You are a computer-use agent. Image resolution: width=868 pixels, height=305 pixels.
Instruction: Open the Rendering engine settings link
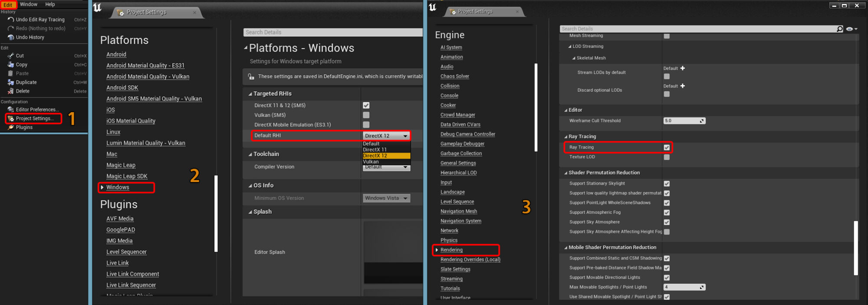coord(451,250)
